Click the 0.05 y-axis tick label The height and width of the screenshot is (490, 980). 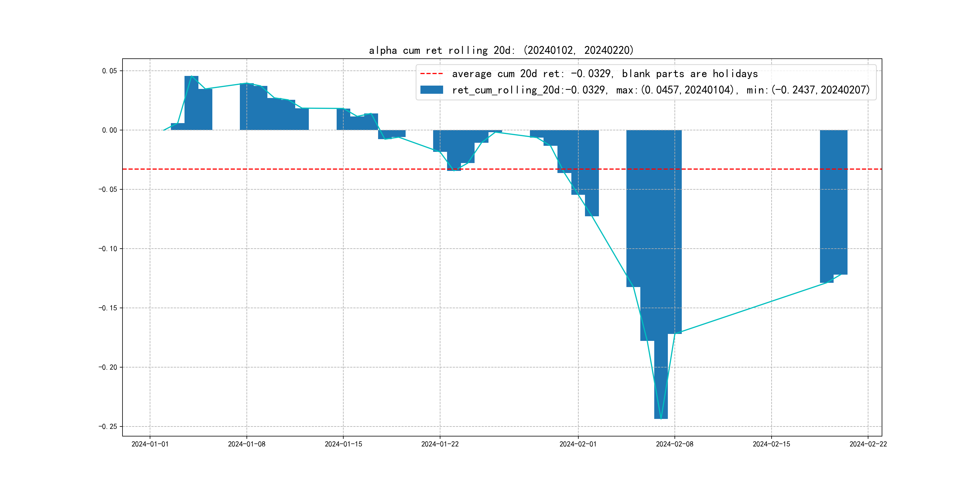[x=109, y=71]
